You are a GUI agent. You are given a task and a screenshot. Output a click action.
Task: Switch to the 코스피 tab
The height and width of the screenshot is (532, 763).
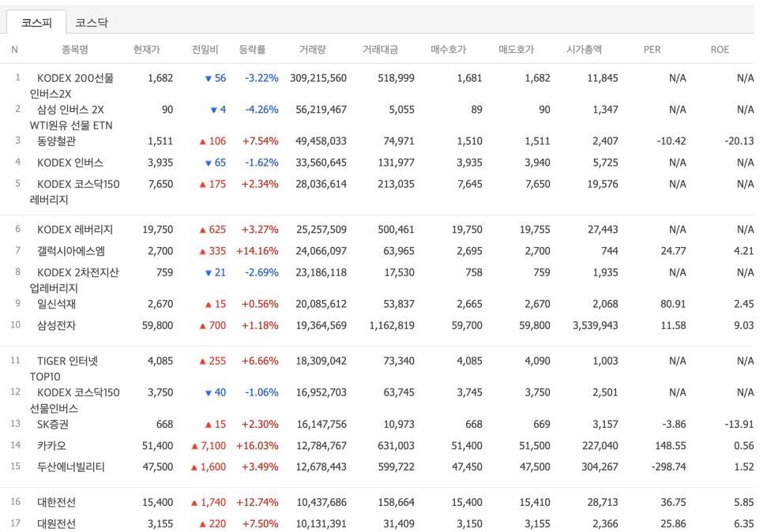[36, 22]
